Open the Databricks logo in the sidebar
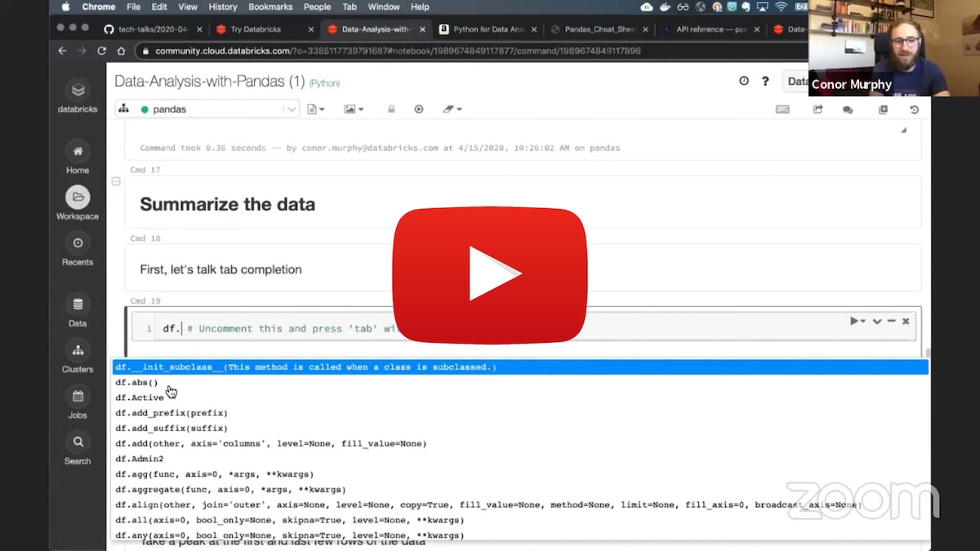This screenshot has height=551, width=980. coord(78,96)
